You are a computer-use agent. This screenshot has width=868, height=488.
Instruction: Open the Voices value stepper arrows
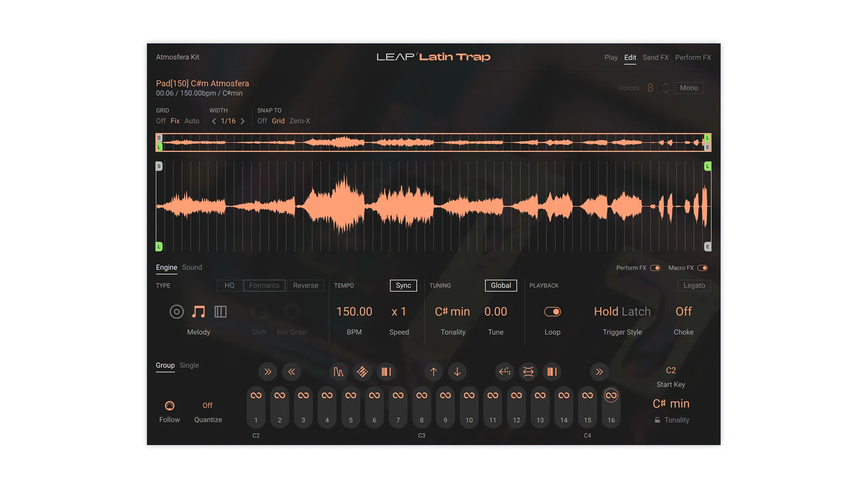pos(665,88)
